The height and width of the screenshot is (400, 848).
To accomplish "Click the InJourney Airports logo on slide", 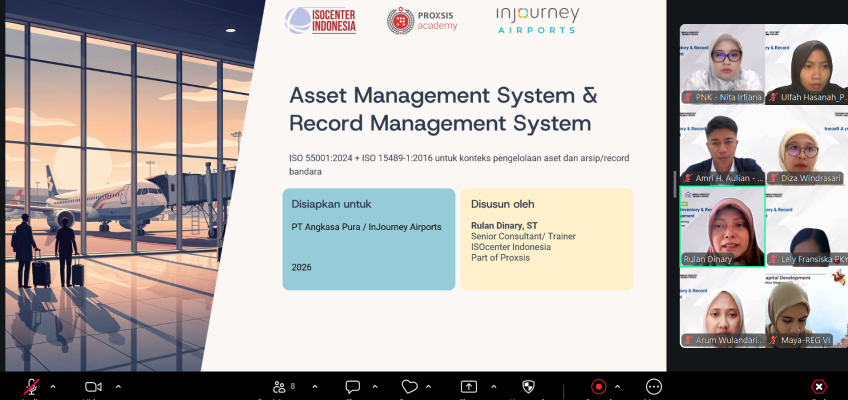I will [538, 20].
